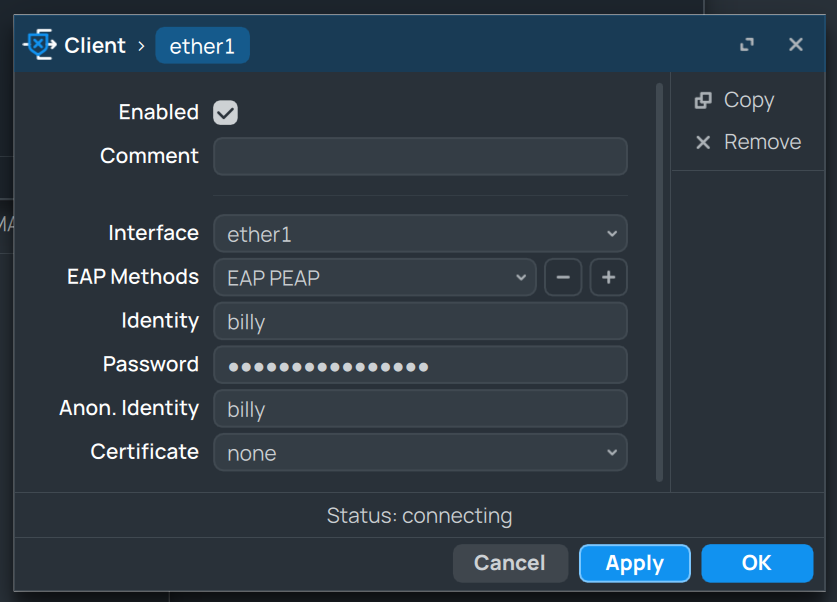The height and width of the screenshot is (602, 837).
Task: Click the Remove X icon
Action: click(703, 143)
